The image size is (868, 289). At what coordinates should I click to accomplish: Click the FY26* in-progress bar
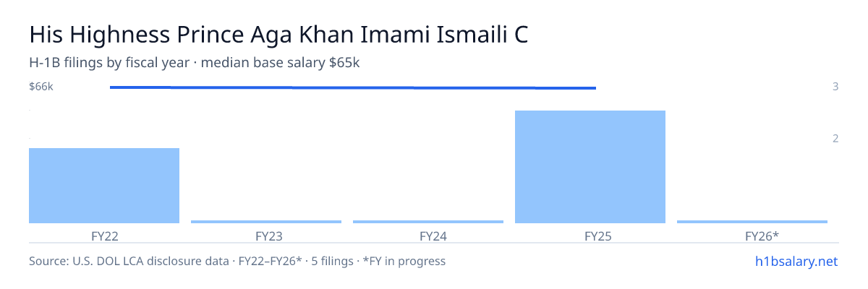(752, 222)
